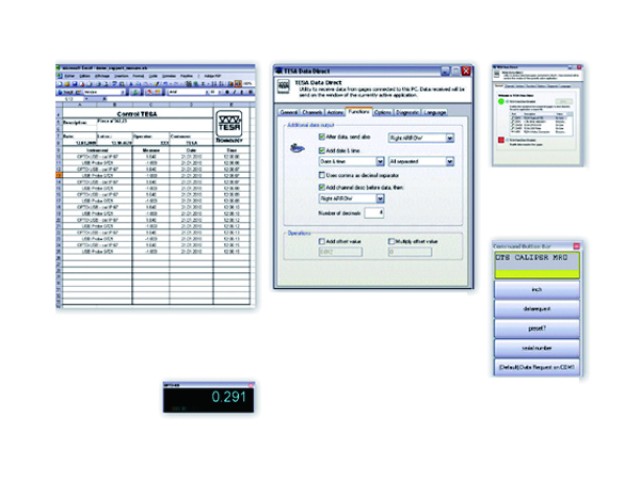Switch to the Diagnostic tab
640x480 pixels.
pyautogui.click(x=407, y=112)
